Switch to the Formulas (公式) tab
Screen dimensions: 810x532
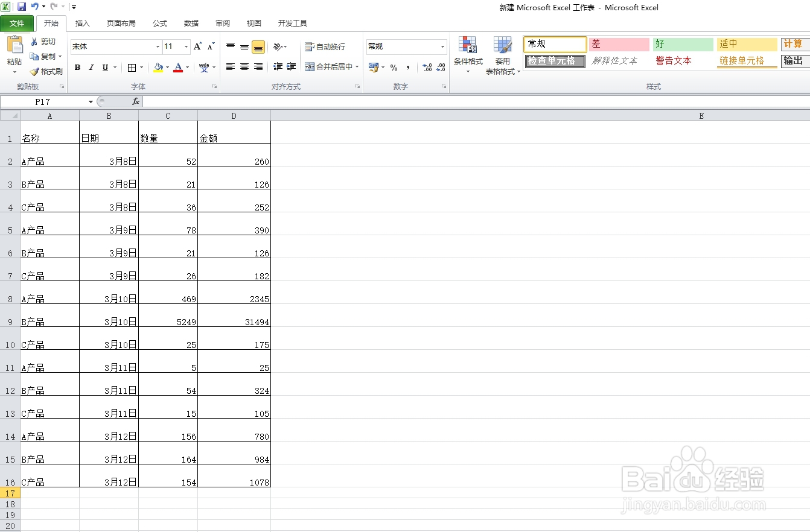point(160,24)
